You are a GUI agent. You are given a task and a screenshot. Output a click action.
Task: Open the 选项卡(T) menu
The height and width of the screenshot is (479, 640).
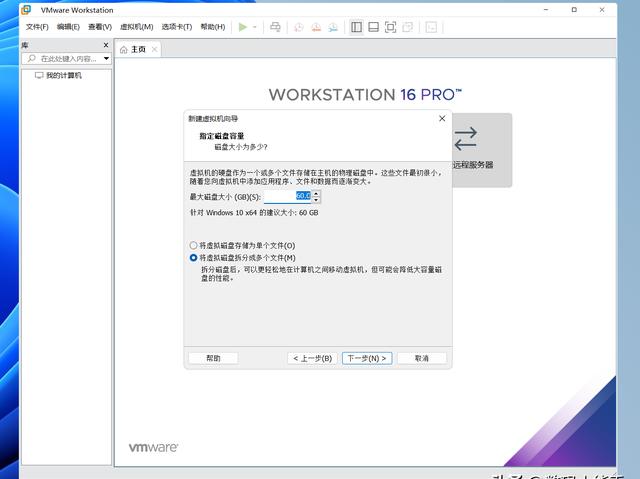pos(177,27)
